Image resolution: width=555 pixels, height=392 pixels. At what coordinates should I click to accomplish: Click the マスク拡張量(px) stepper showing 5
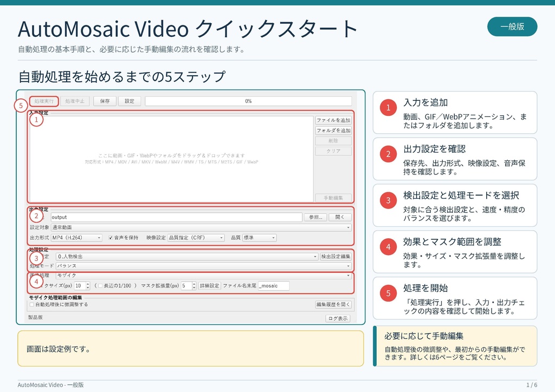point(188,285)
